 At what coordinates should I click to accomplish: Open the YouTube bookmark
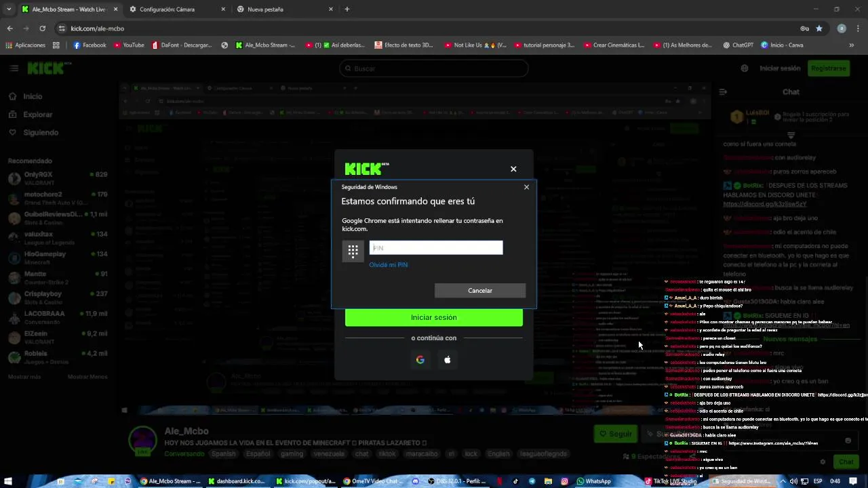[129, 45]
